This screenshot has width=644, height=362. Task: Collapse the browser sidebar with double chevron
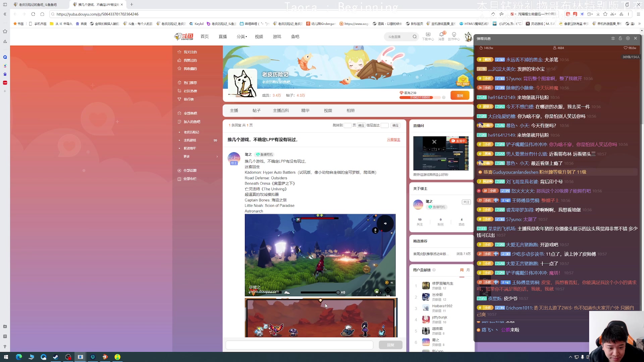(5, 14)
